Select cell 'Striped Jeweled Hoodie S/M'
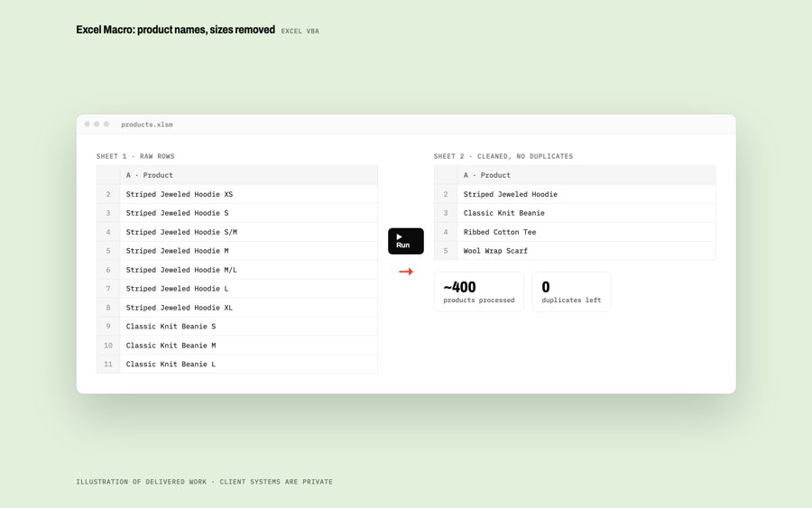This screenshot has height=508, width=812. click(249, 232)
